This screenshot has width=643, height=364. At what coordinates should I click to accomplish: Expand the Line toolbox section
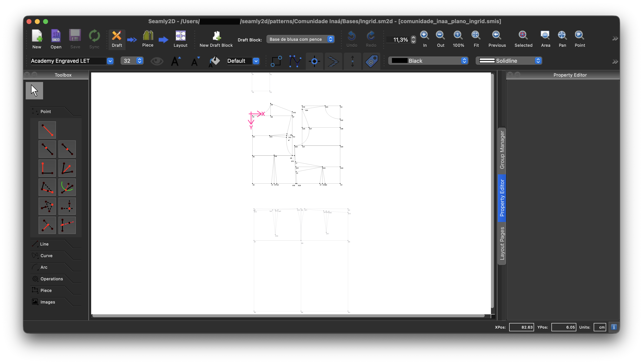[56, 244]
